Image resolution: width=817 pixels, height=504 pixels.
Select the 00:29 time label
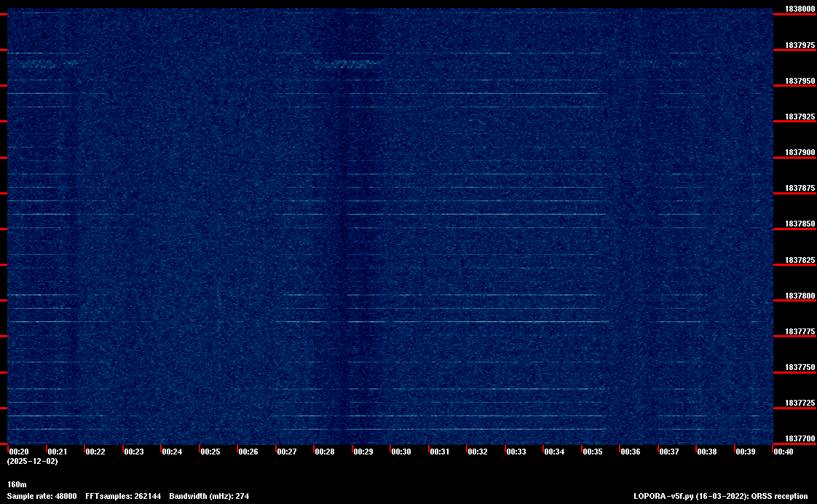[x=363, y=452]
